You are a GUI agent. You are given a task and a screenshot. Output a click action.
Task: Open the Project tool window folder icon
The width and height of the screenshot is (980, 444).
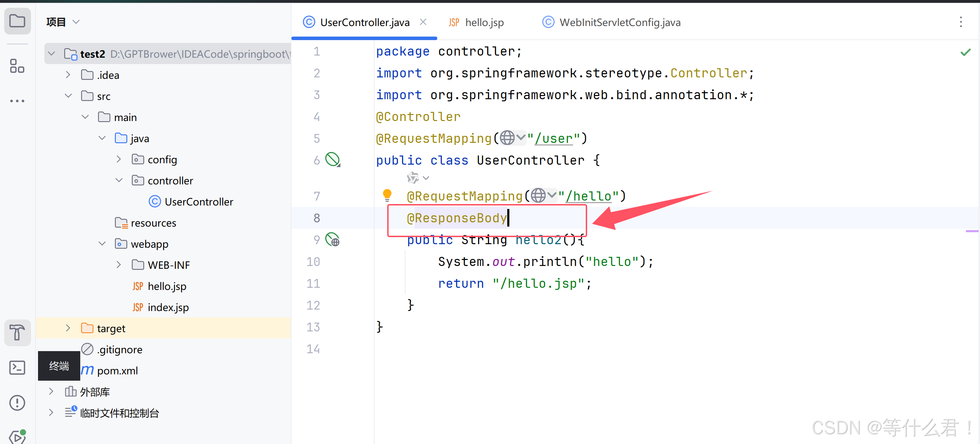tap(17, 21)
